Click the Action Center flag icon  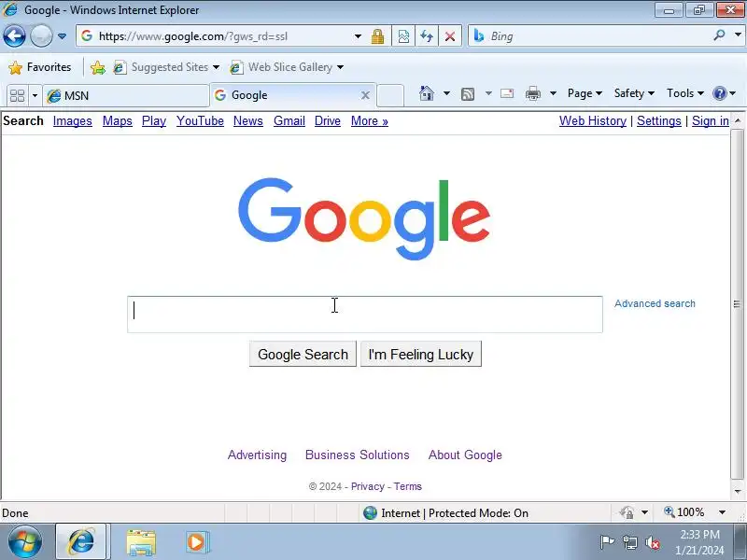(x=606, y=542)
